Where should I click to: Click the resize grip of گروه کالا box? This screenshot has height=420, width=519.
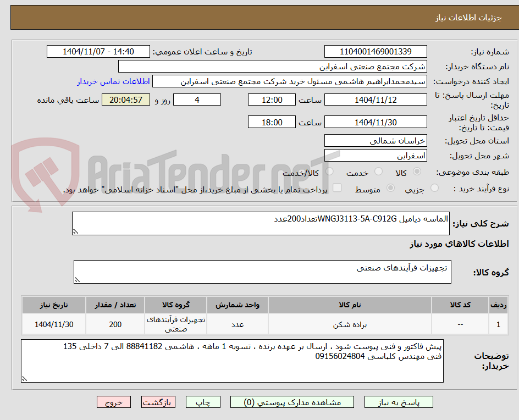point(77,280)
